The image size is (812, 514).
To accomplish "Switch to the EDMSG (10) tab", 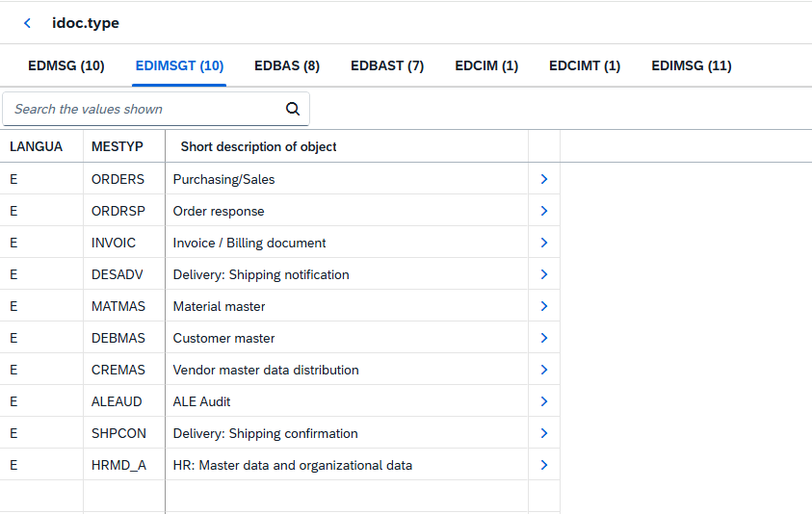I will 66,65.
